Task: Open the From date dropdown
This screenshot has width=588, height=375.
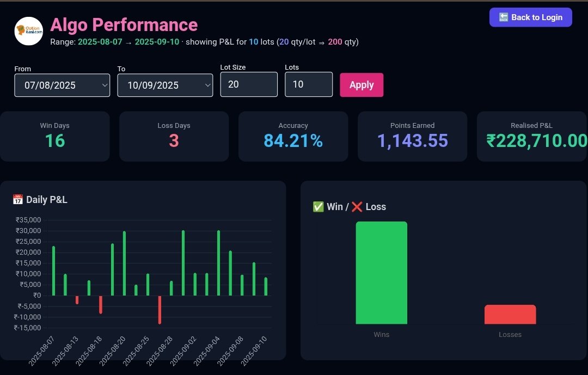Action: coord(62,85)
